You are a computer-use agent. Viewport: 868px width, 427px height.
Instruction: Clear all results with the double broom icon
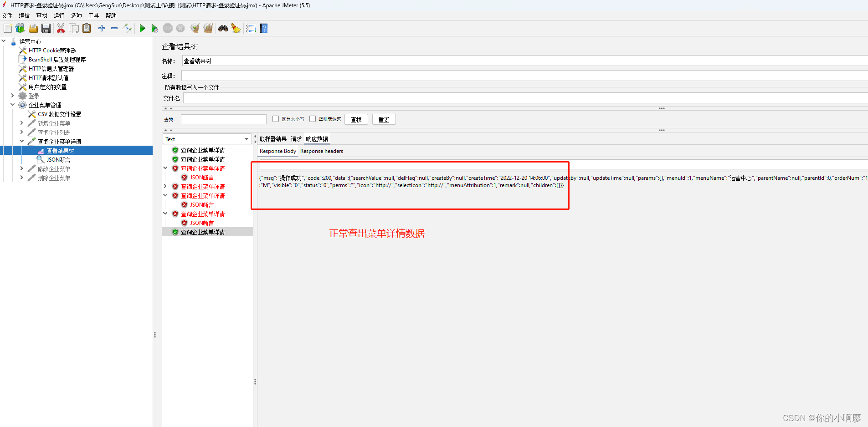[x=208, y=28]
